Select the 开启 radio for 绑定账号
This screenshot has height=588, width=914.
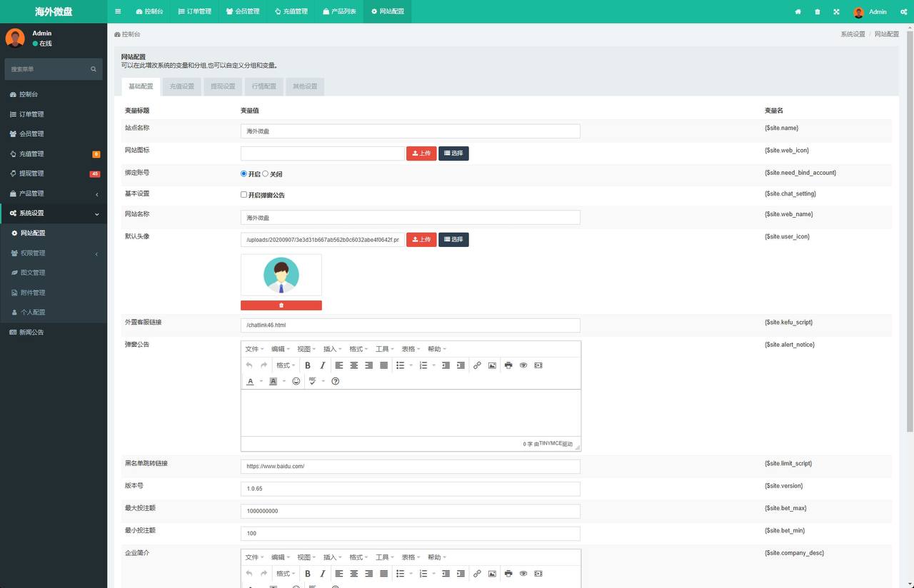tap(244, 173)
